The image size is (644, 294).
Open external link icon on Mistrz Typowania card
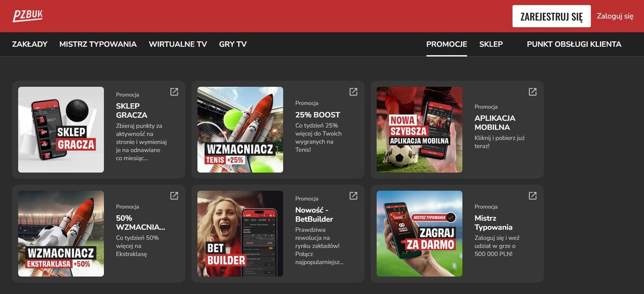tap(533, 196)
